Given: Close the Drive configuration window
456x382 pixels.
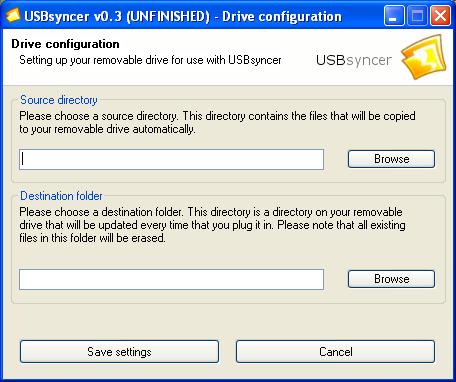Looking at the screenshot, I should click(x=440, y=16).
